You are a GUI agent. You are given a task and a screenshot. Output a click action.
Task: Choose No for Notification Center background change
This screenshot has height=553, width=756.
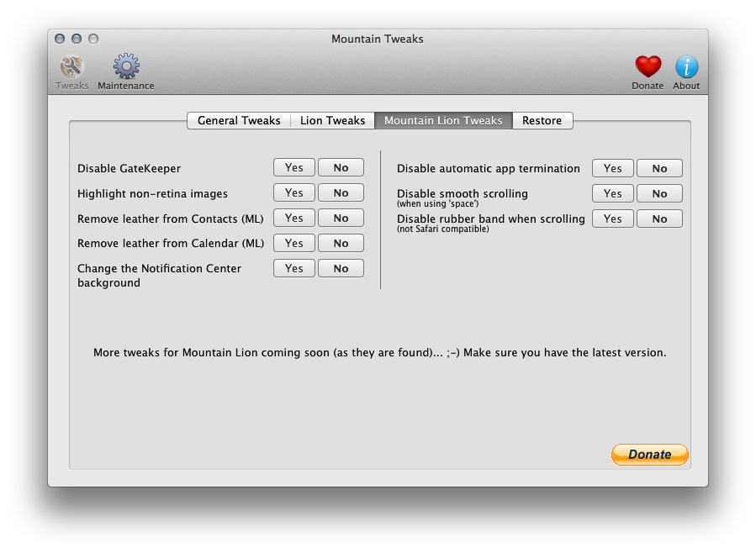341,268
